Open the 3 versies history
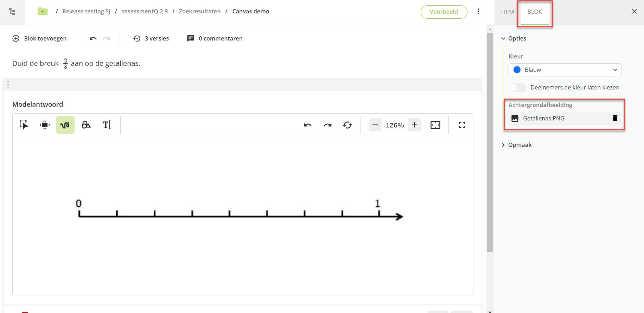 (151, 38)
